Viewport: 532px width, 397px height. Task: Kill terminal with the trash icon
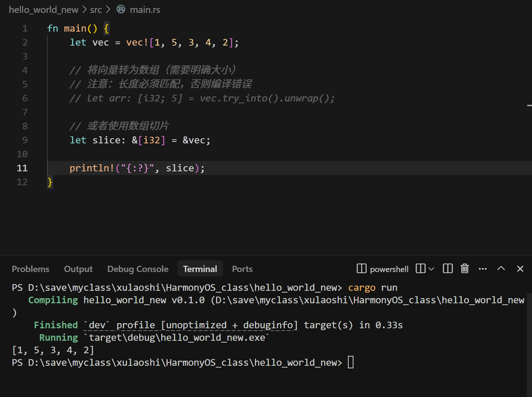(x=465, y=269)
